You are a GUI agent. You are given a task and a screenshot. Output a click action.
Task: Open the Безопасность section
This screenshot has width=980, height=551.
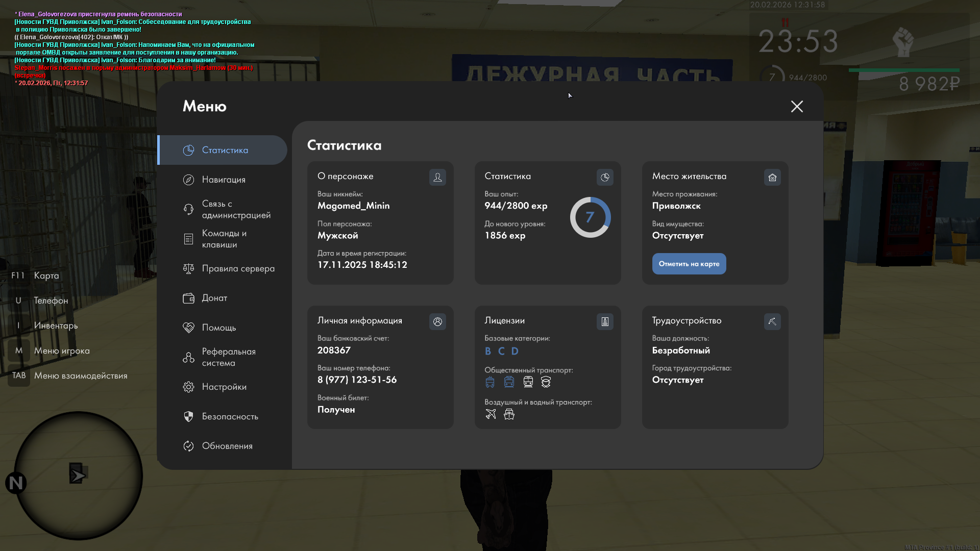click(x=230, y=416)
